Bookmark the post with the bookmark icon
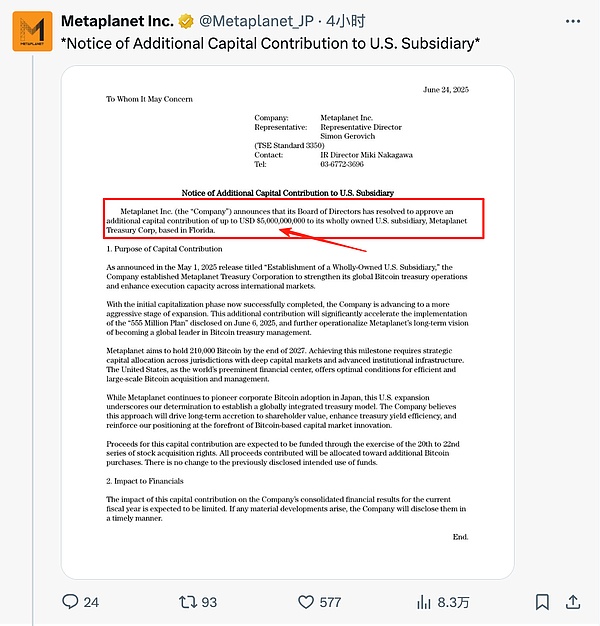600x626 pixels. click(x=541, y=602)
